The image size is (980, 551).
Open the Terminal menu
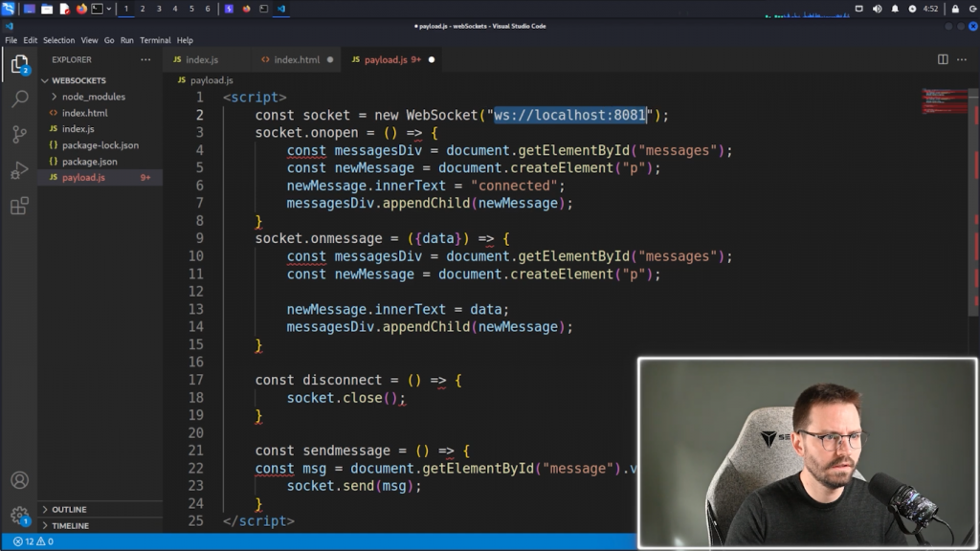(155, 40)
